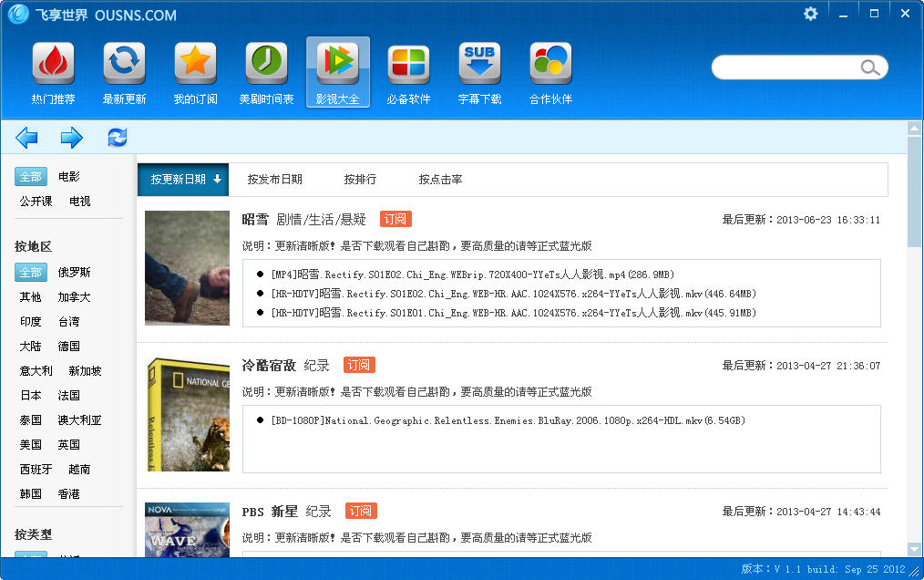Open 最新更新 refresh-arrows icon
Screen dimensions: 924x580
coord(124,63)
